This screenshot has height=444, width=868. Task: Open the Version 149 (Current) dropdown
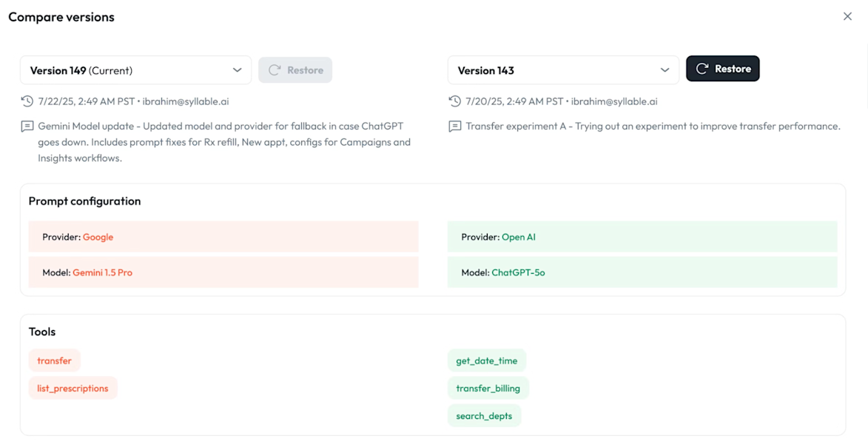135,70
